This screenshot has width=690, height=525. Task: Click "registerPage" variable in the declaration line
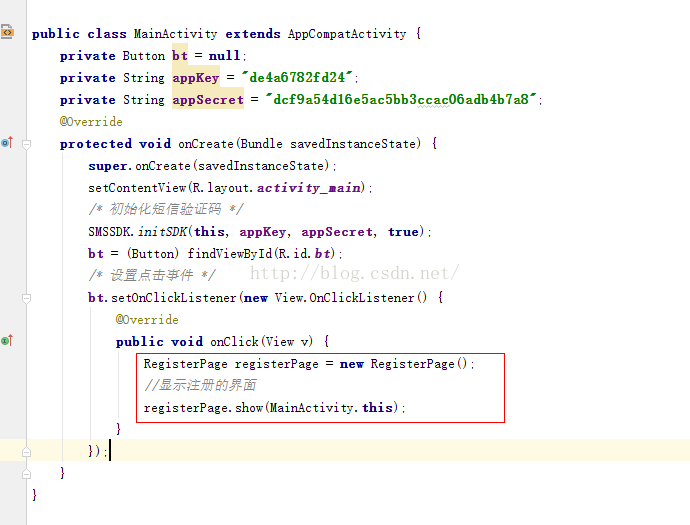(277, 364)
